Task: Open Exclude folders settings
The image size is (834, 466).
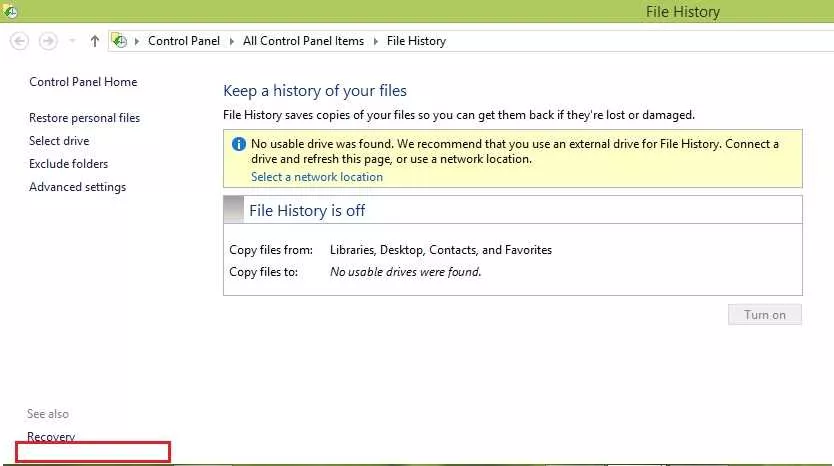Action: (x=69, y=164)
